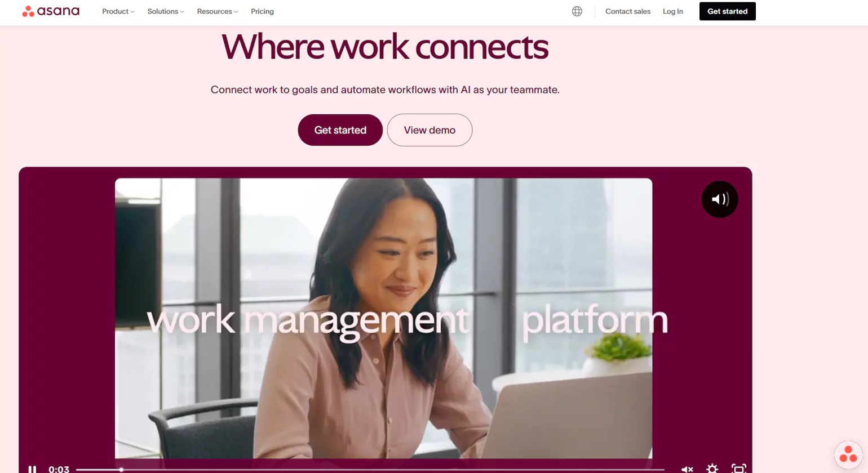The image size is (868, 473).
Task: Expand the Resources dropdown menu
Action: (218, 11)
